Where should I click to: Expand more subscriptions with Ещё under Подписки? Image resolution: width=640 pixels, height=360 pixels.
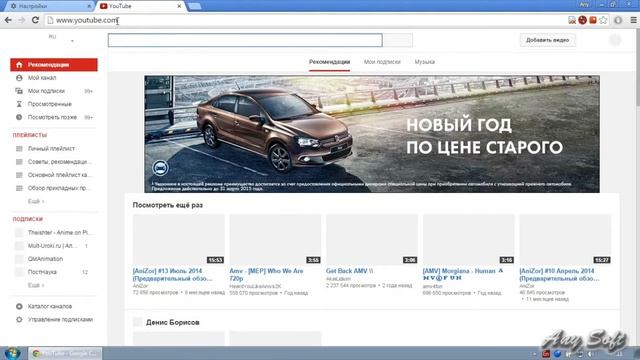(36, 285)
